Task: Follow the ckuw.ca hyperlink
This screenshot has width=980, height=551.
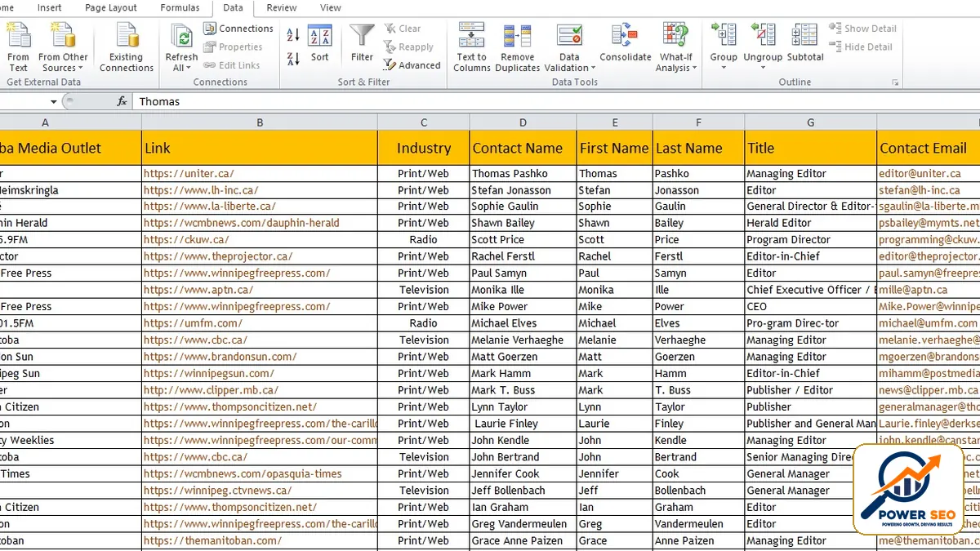Action: [x=186, y=240]
